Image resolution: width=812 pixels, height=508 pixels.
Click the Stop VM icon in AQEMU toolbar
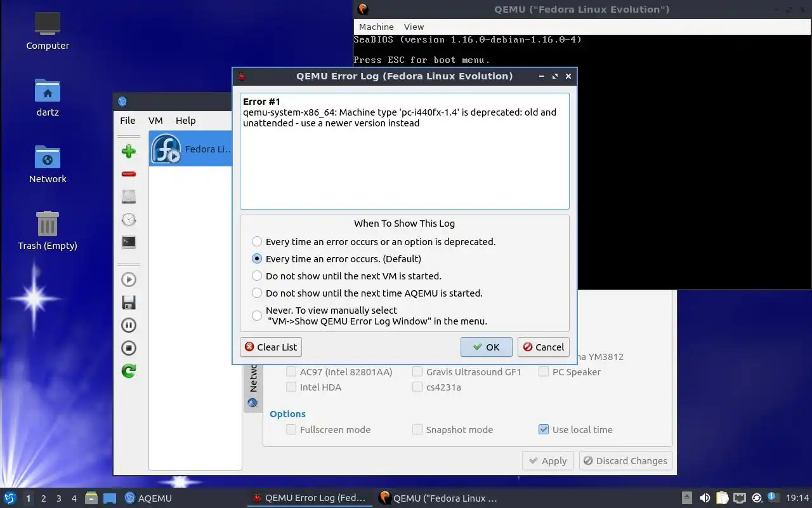coord(129,348)
